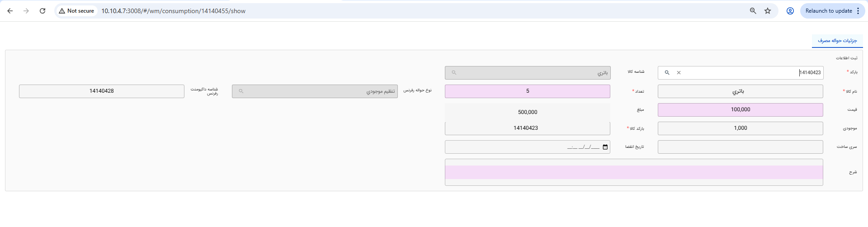Click the شناسه داکیومنت رفرنس field 14140428
Viewport: 868px width, 227px height.
102,91
